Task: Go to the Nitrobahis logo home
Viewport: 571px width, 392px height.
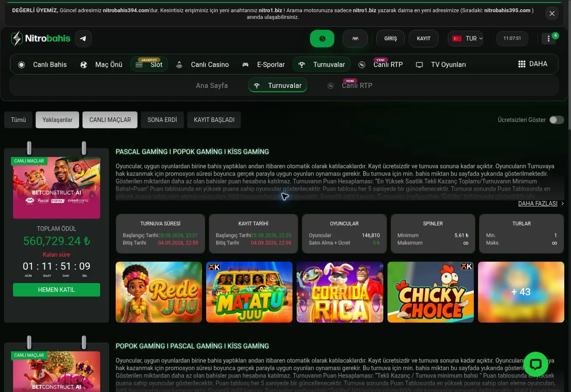Action: click(41, 39)
